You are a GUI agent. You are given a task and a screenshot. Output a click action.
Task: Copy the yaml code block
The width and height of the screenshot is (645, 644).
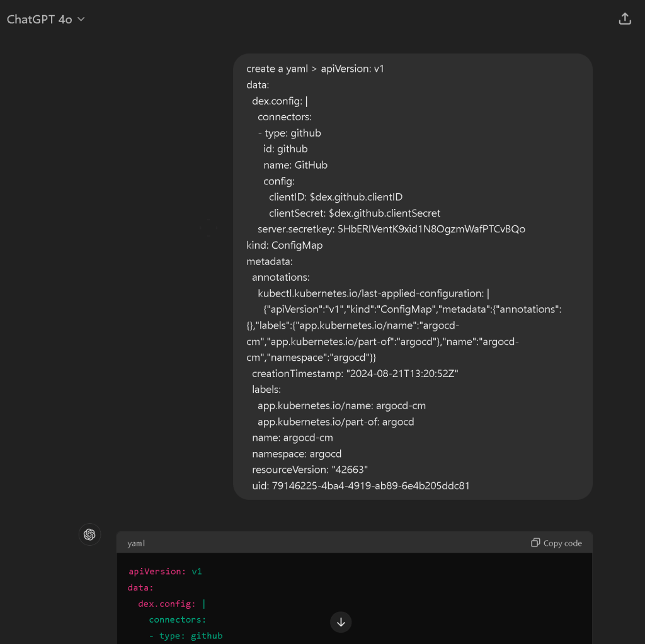tap(556, 543)
